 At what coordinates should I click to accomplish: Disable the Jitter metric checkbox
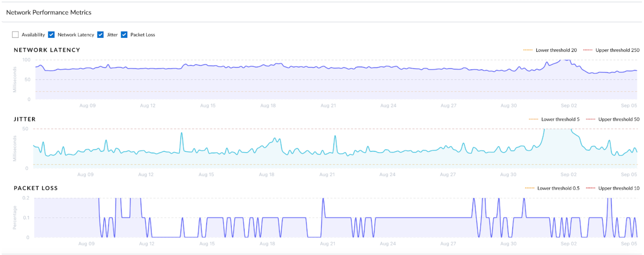pos(101,35)
